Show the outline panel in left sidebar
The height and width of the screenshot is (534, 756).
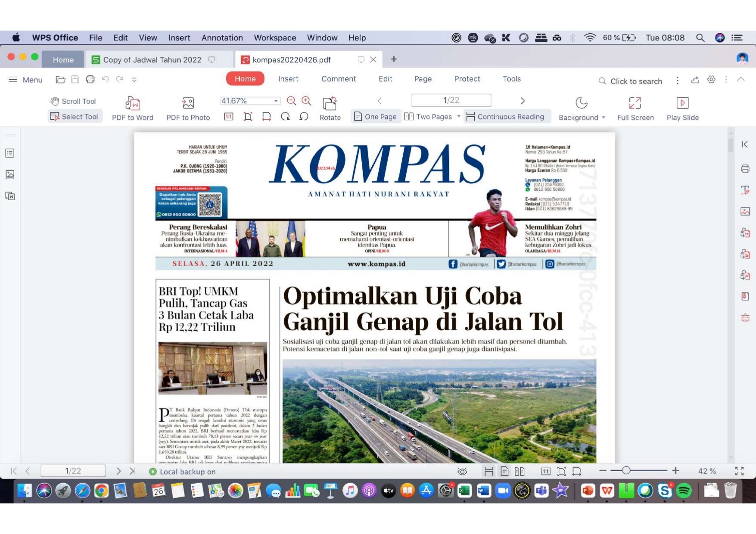[10, 153]
